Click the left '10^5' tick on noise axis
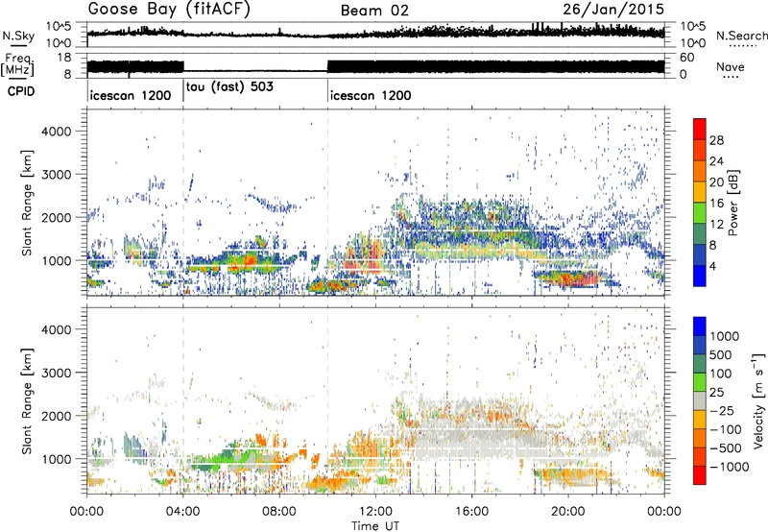 tap(60, 27)
